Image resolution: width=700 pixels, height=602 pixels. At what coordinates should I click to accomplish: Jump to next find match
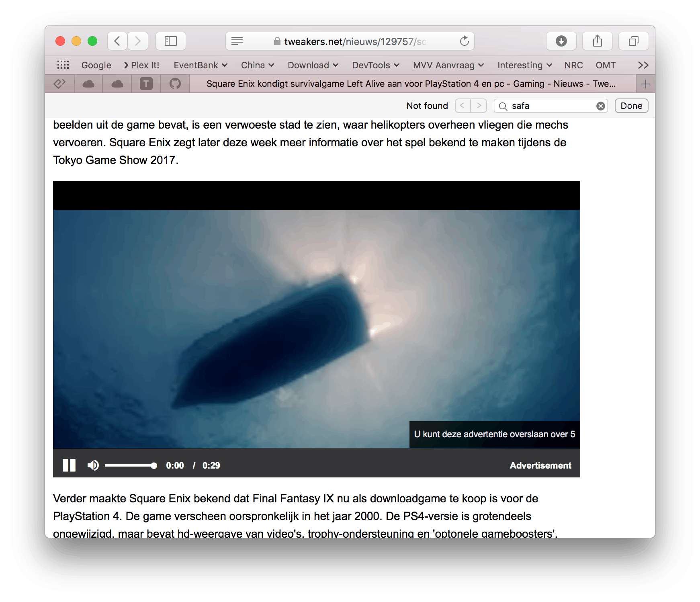[x=479, y=106]
